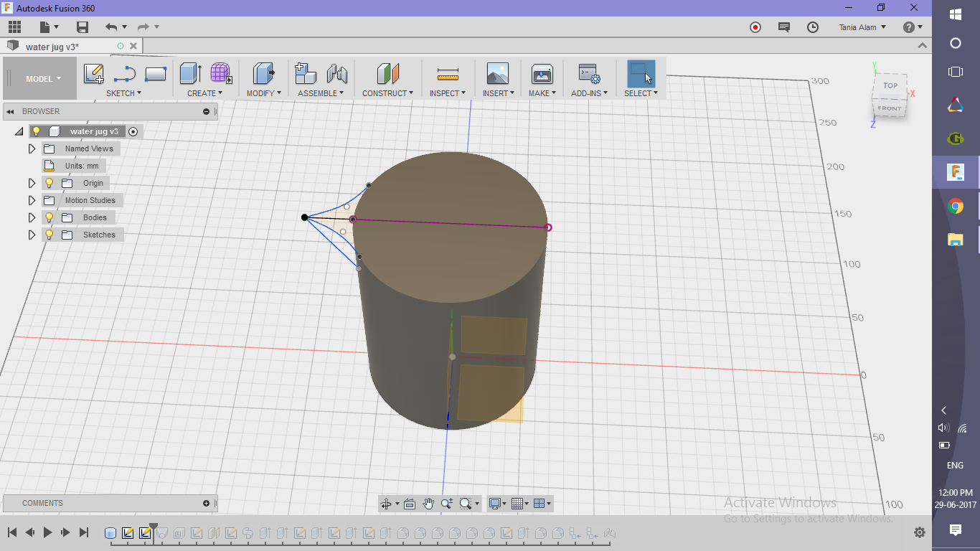Image resolution: width=980 pixels, height=551 pixels.
Task: Select the Joint assemble tool
Action: pyautogui.click(x=336, y=73)
